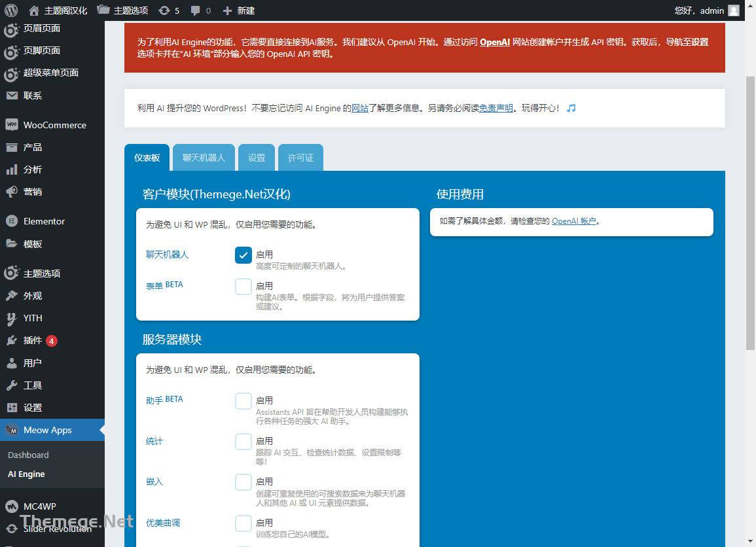Screen dimensions: 756x547
Task: Click the 优美曲调 module label
Action: tap(162, 523)
